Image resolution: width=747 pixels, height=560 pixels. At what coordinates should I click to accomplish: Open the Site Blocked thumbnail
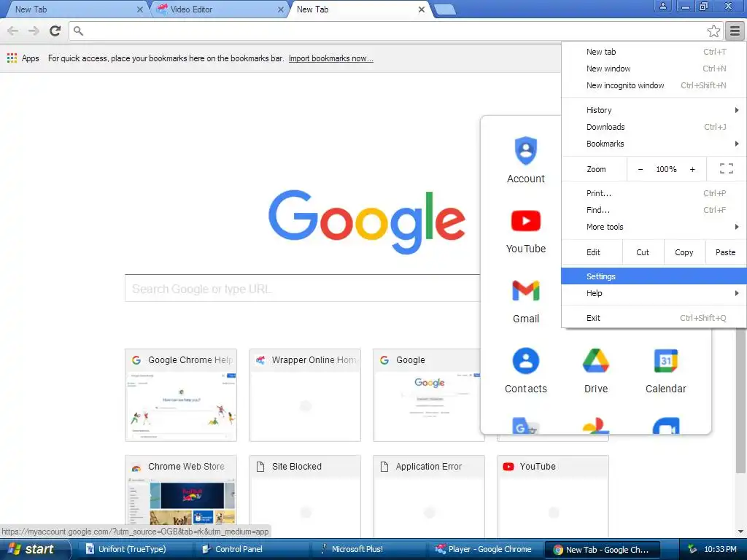click(305, 496)
